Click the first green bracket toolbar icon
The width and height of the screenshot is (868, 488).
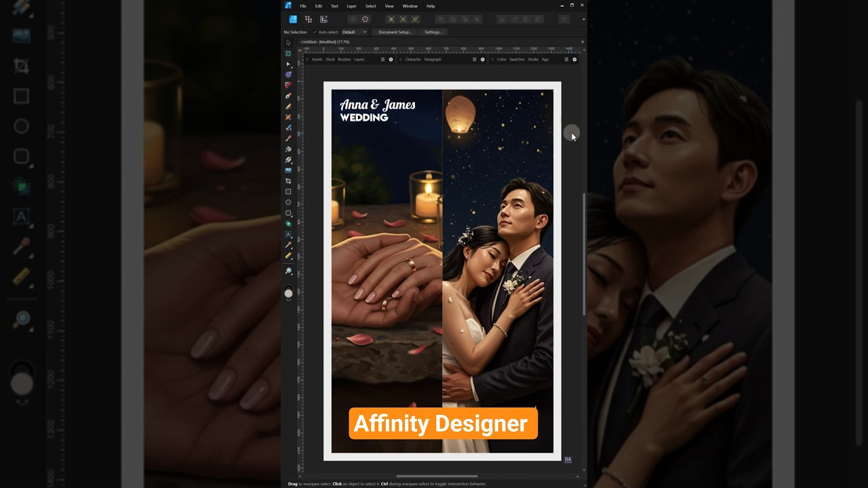pos(391,19)
